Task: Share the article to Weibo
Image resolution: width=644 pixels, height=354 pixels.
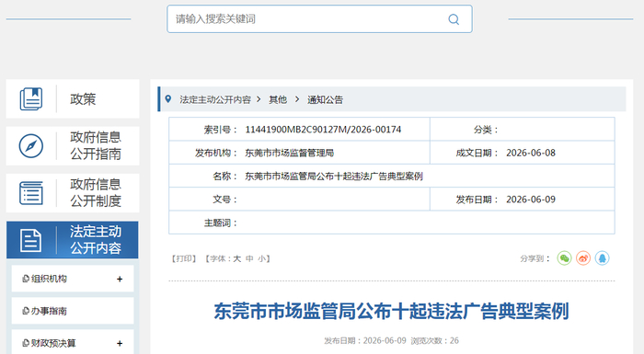Action: tap(583, 258)
